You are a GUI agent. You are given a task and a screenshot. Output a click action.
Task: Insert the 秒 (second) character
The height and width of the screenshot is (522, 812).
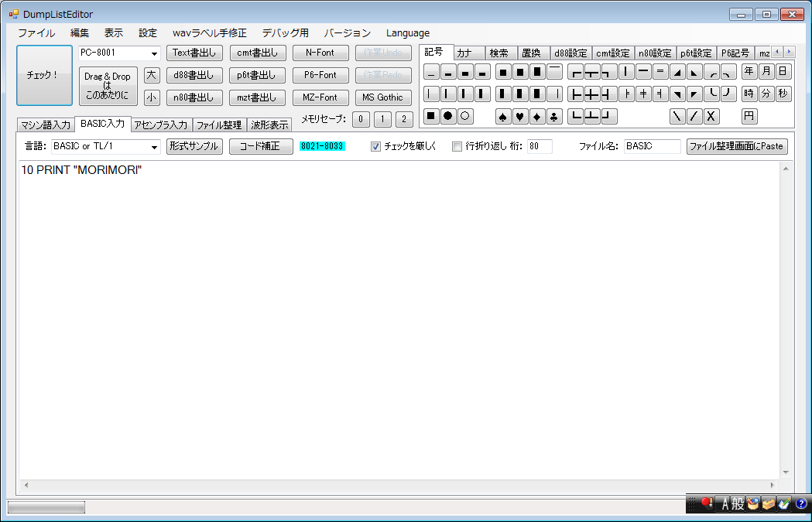[x=783, y=94]
